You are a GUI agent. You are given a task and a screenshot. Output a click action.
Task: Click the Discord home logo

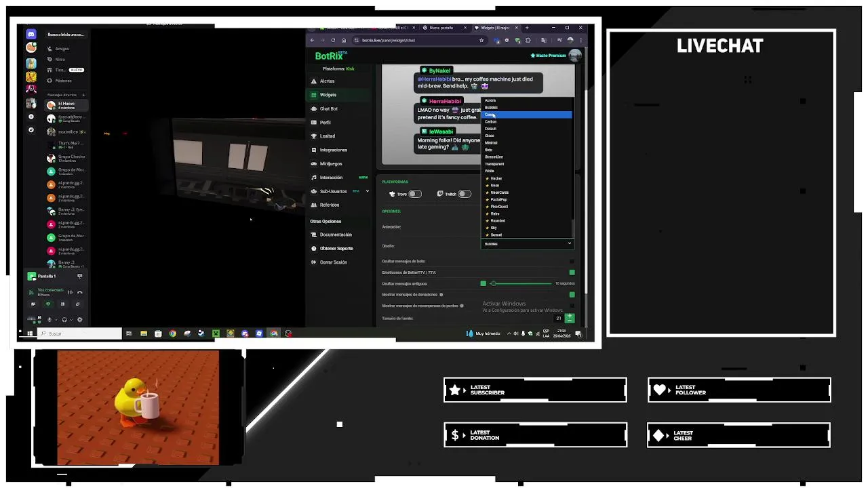(31, 34)
